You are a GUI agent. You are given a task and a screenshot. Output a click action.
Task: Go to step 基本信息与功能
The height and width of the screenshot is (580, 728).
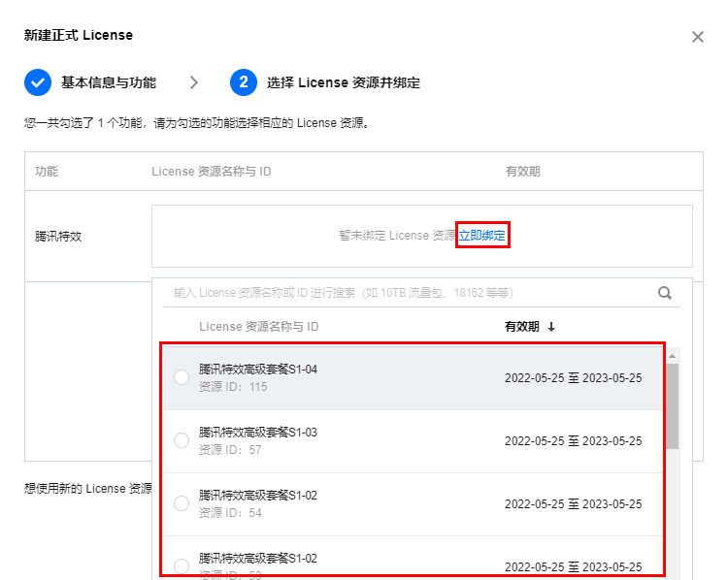108,82
